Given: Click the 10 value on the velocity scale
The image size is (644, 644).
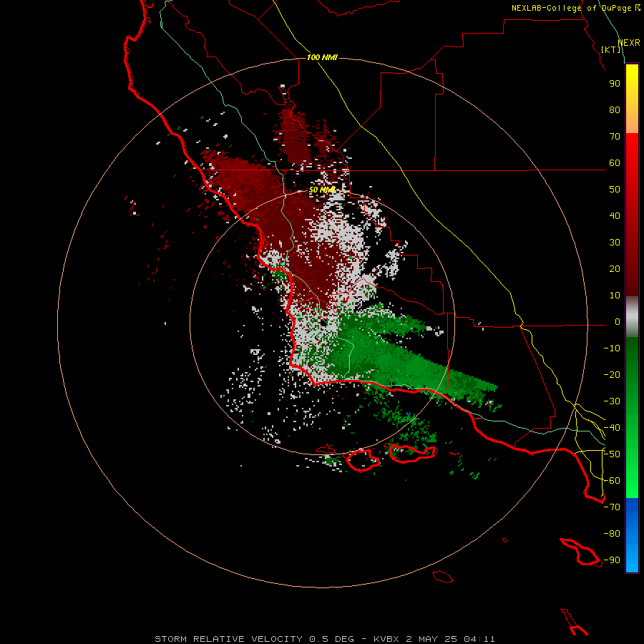Looking at the screenshot, I should (x=615, y=296).
